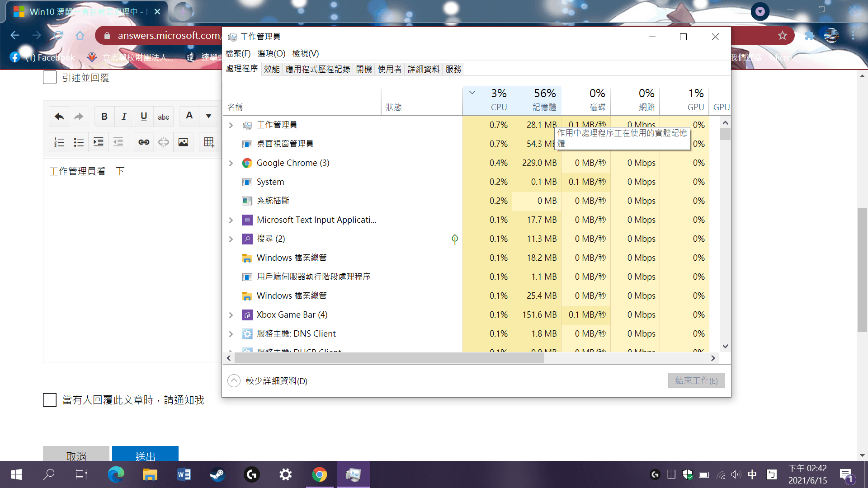Insert an image with the picture icon
868x488 pixels.
[183, 142]
